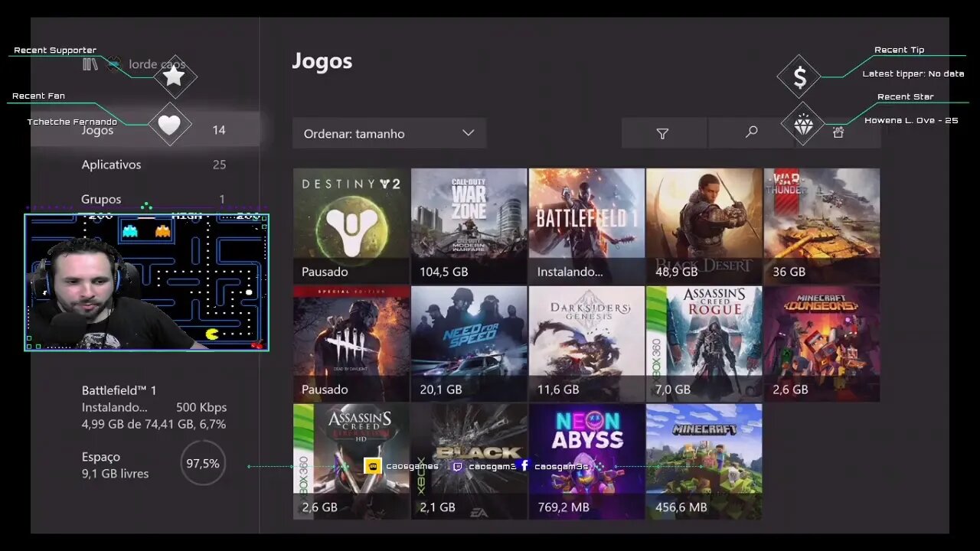Click the 'Jogos' page heading
The width and height of the screenshot is (980, 551).
322,62
